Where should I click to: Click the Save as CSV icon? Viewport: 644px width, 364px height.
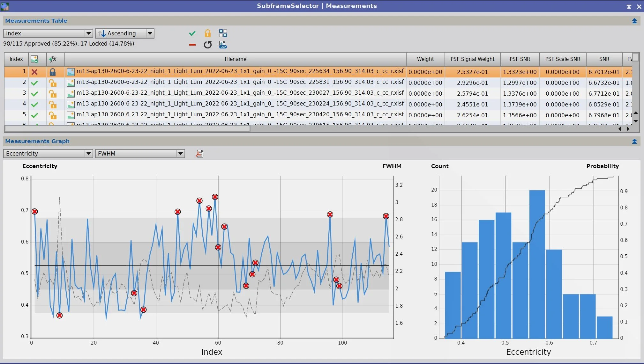223,45
